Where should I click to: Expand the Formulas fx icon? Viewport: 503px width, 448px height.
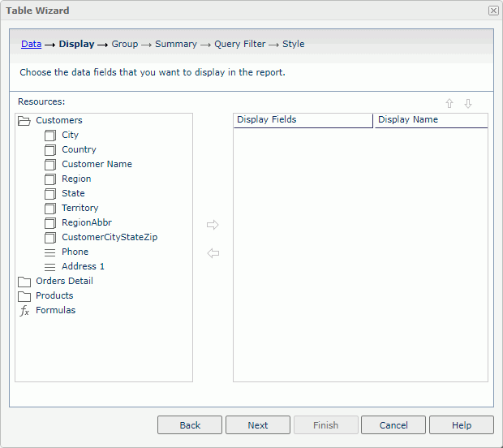click(x=24, y=311)
